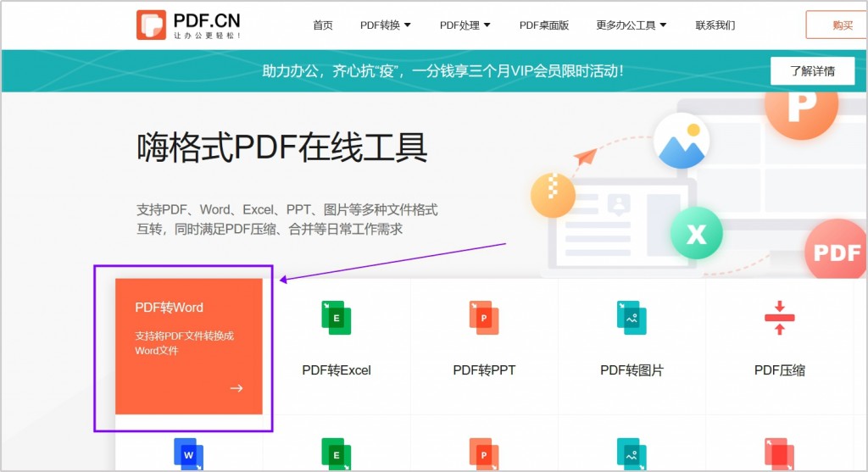Select the second-row red PDF icon
This screenshot has height=472, width=868.
(x=780, y=454)
